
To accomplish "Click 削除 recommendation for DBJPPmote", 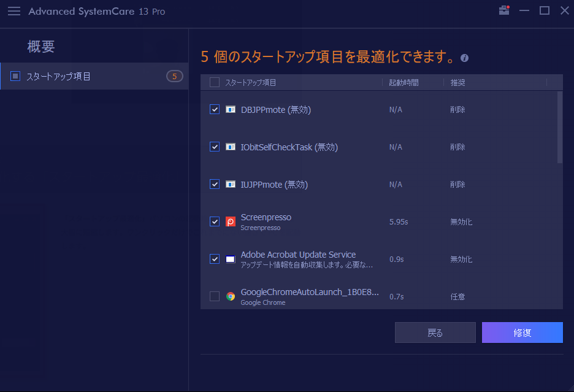I will pos(457,110).
